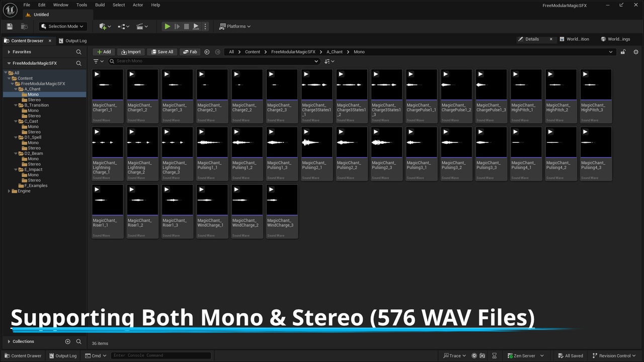Image resolution: width=644 pixels, height=362 pixels.
Task: Click the Eject from player button
Action: click(x=196, y=26)
